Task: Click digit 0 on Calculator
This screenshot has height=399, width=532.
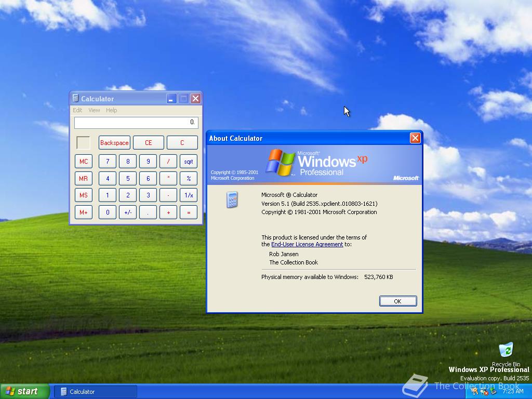Action: [x=108, y=212]
